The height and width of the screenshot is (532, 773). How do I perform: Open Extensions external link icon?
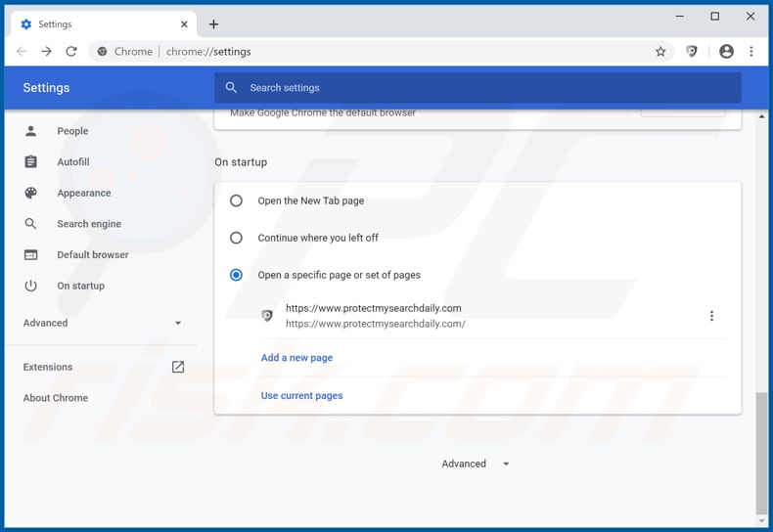pyautogui.click(x=178, y=367)
